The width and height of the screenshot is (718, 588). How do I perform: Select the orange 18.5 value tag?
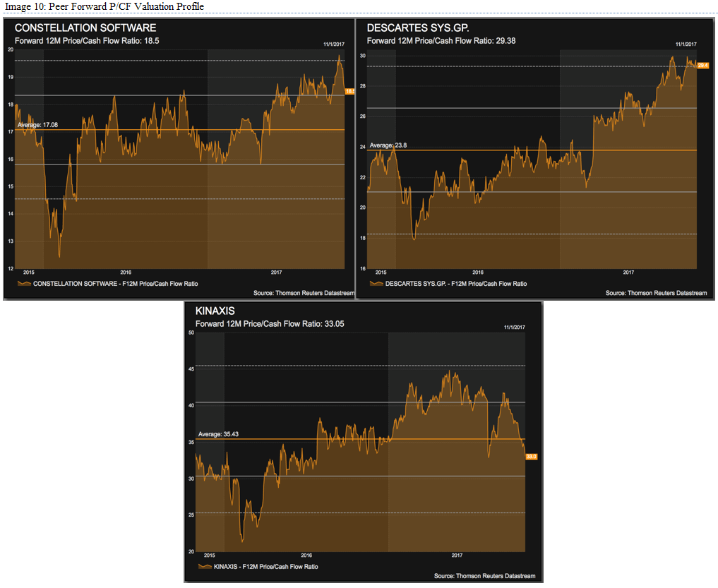pyautogui.click(x=349, y=92)
